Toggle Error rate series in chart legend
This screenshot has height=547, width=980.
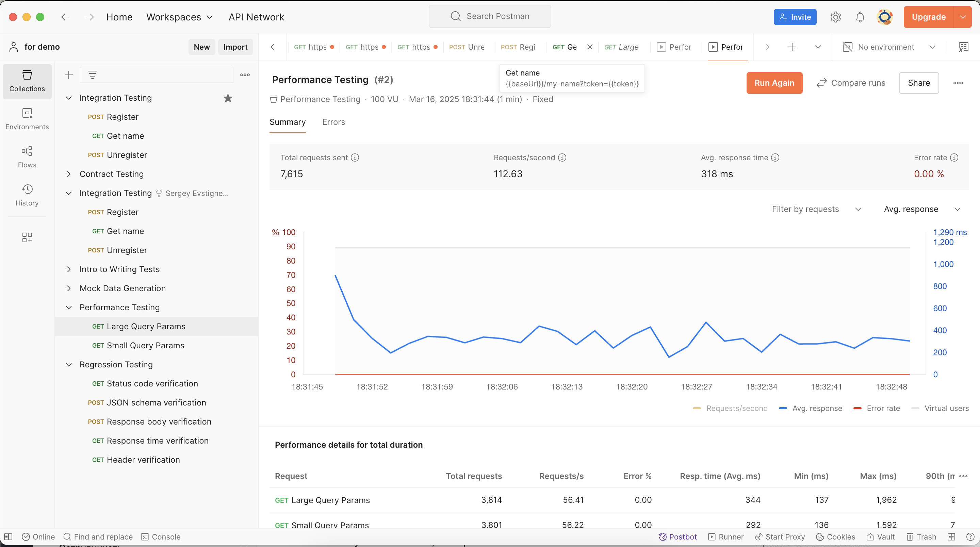tap(877, 408)
